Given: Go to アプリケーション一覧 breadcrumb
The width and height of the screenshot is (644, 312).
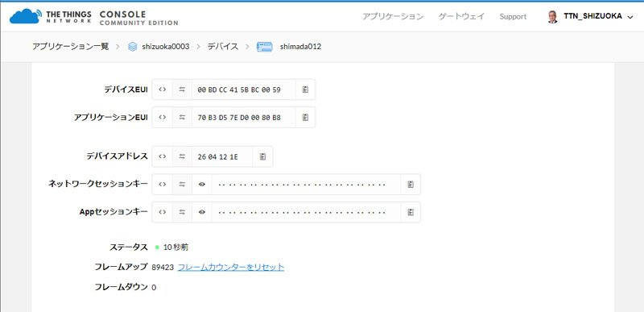Looking at the screenshot, I should point(71,47).
